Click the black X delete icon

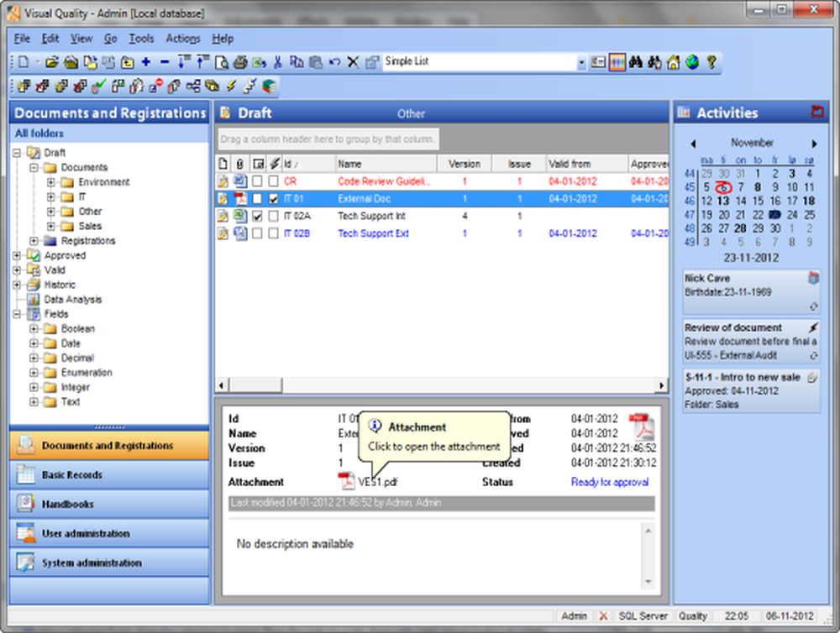coord(353,62)
